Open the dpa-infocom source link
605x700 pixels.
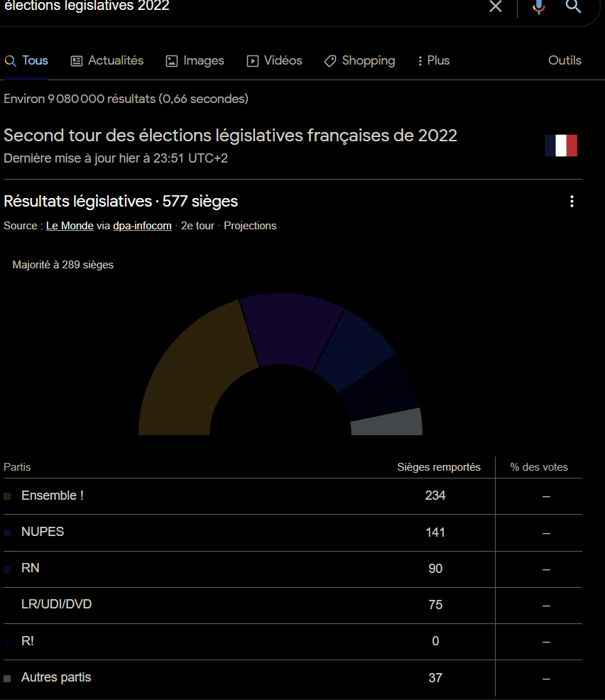[x=142, y=226]
